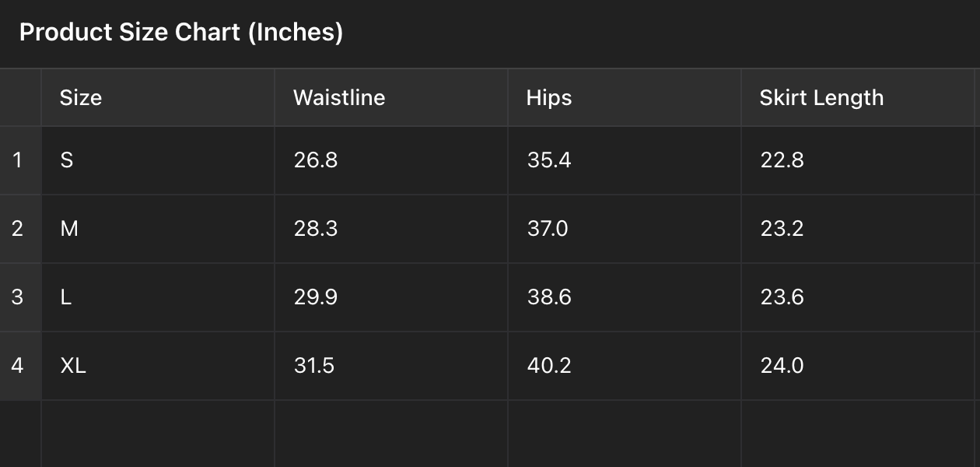Select row number 1 header
Viewport: 980px width, 467px height.
point(19,160)
